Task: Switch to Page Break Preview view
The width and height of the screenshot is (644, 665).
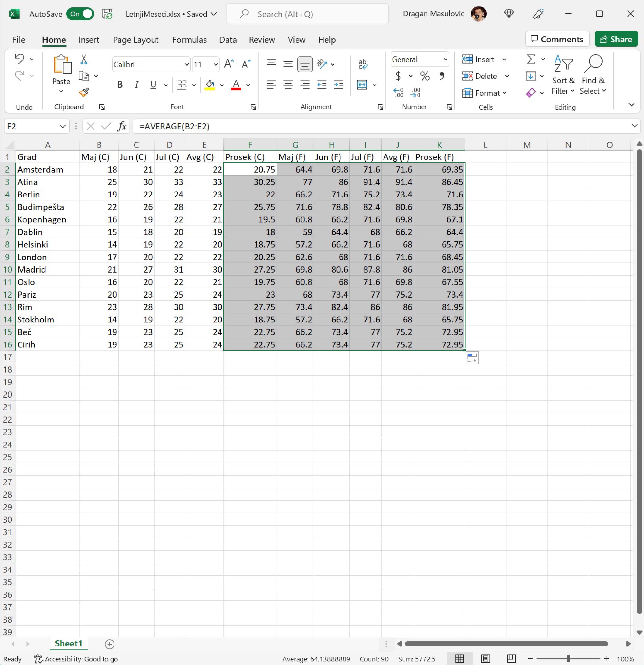Action: pyautogui.click(x=511, y=658)
